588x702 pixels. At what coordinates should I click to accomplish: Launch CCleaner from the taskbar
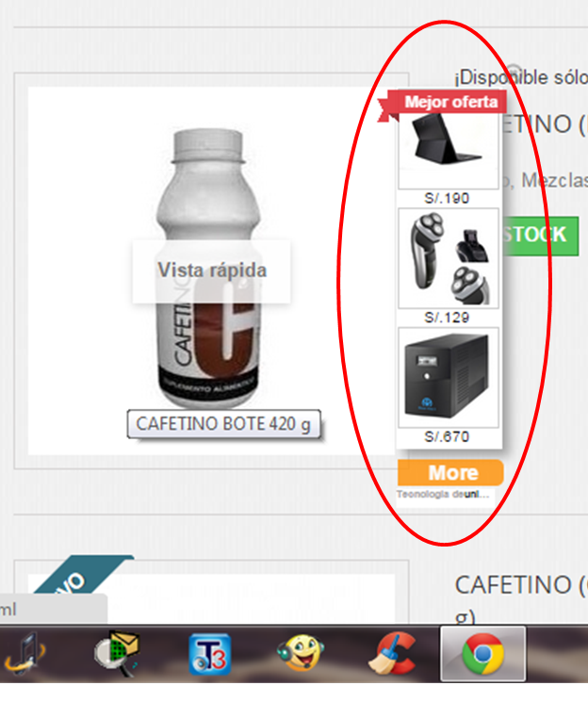(x=392, y=654)
